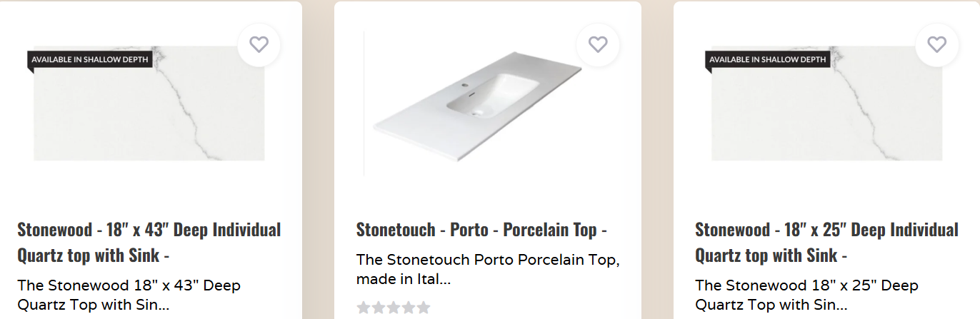Open Stonewood 18" x 25" Deep Individual title
980x319 pixels.
pyautogui.click(x=826, y=242)
